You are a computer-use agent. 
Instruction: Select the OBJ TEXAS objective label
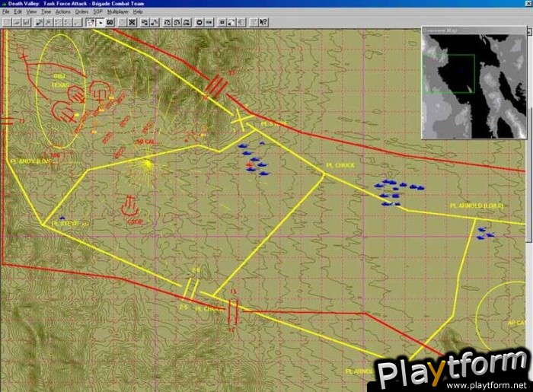59,81
